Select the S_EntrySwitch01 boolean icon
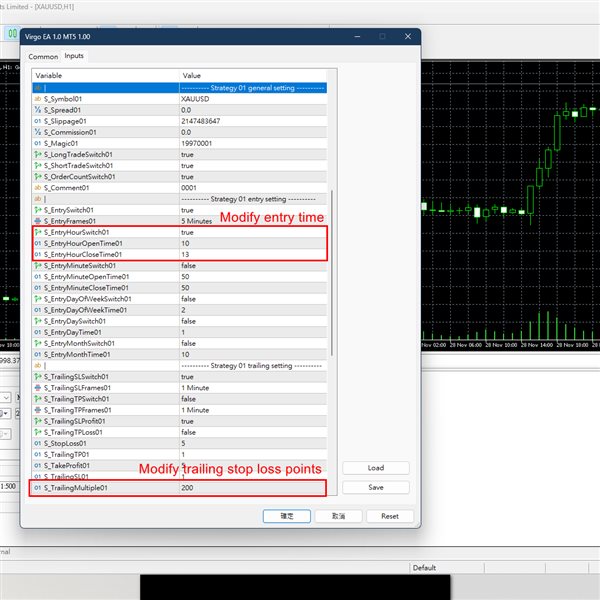The height and width of the screenshot is (600, 600). [38, 210]
